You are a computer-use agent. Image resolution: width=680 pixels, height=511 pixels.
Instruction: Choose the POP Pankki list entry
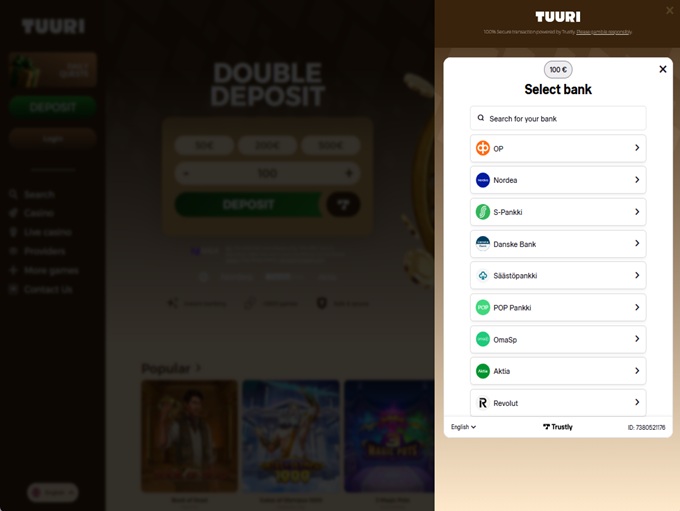pyautogui.click(x=558, y=308)
